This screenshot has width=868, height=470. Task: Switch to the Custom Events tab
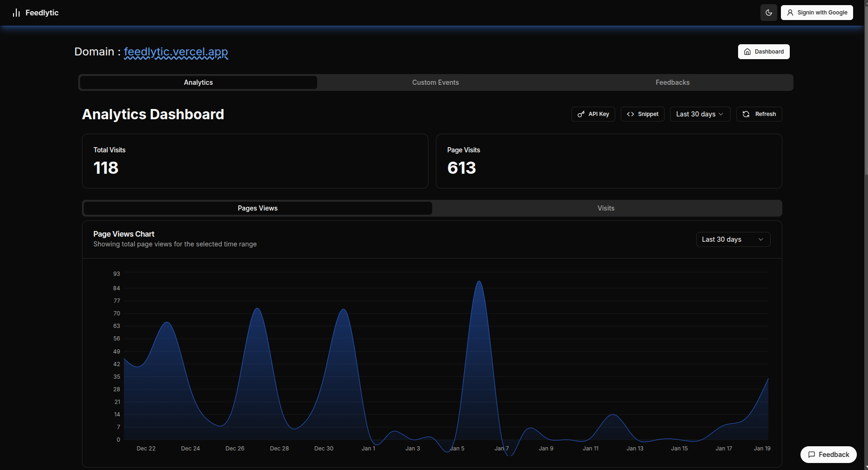pyautogui.click(x=435, y=82)
